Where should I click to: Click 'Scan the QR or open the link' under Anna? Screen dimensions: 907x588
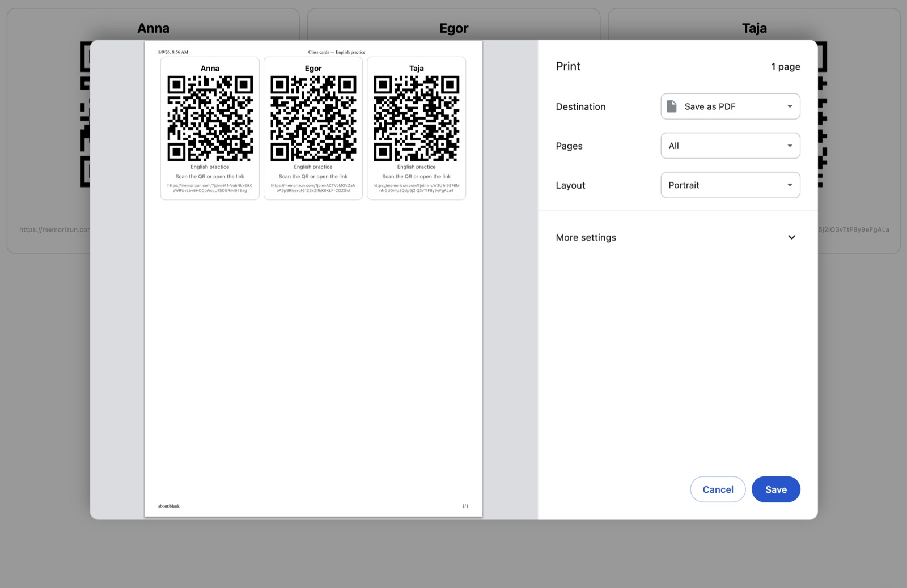(210, 177)
